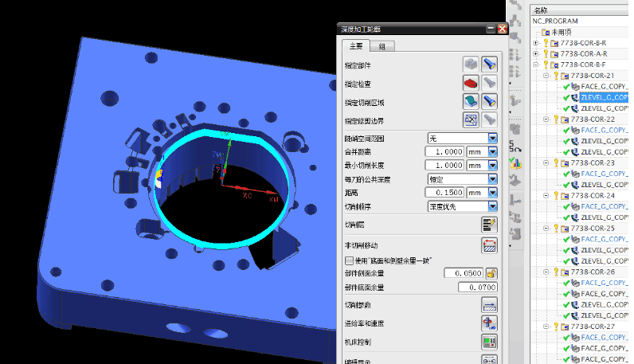634x364 pixels.
Task: Click the 名称 column header
Action: (x=541, y=10)
